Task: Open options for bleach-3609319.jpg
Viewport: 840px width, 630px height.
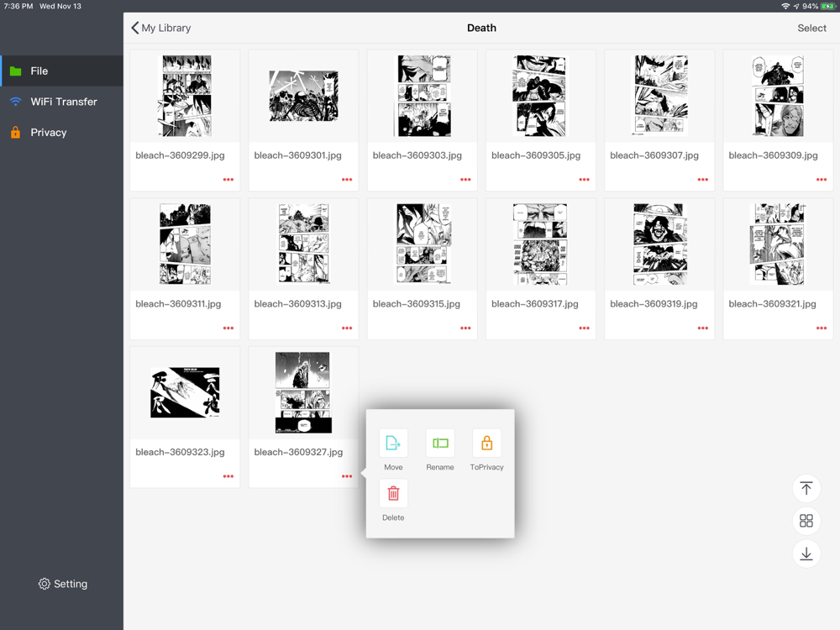Action: click(703, 328)
